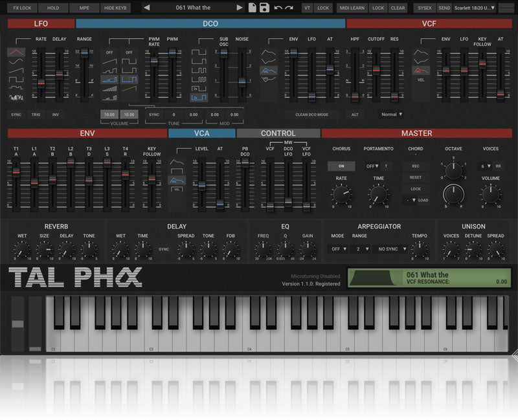Image resolution: width=518 pixels, height=420 pixels.
Task: Click the SEND button
Action: [x=444, y=8]
